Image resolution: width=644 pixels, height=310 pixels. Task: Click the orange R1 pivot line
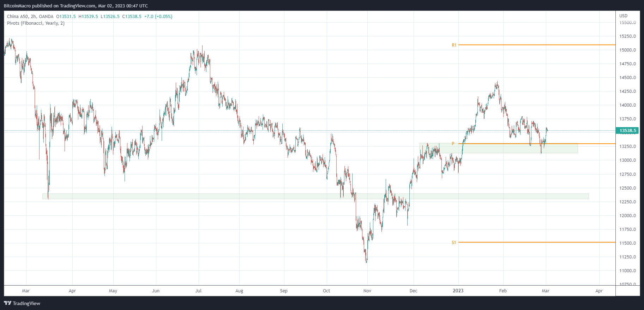click(x=536, y=45)
